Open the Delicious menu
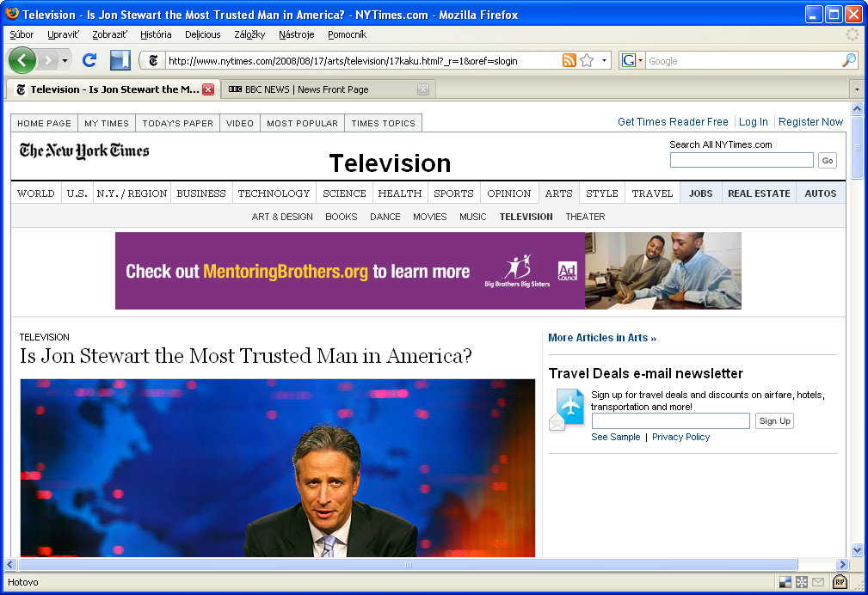 point(203,34)
